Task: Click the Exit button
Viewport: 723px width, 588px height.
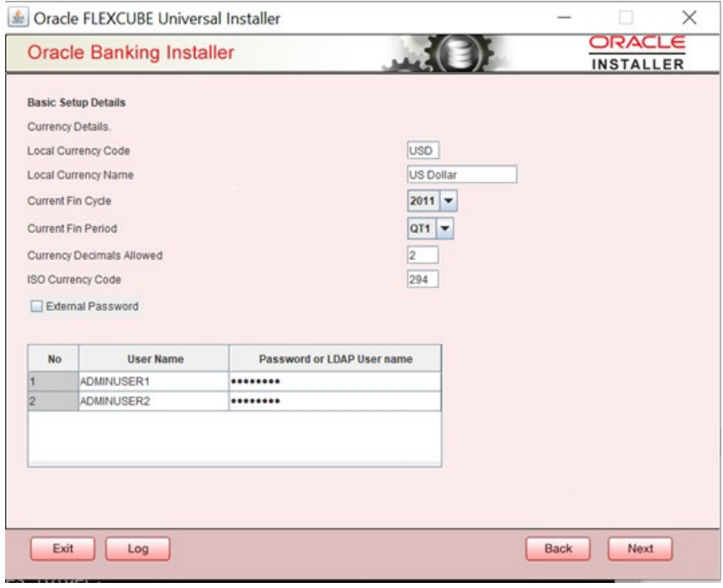Action: (63, 548)
